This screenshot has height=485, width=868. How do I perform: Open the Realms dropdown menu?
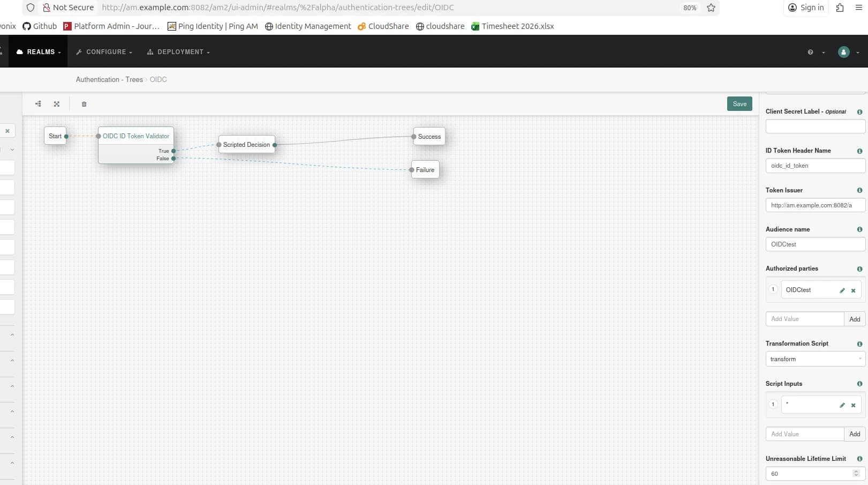pos(38,52)
